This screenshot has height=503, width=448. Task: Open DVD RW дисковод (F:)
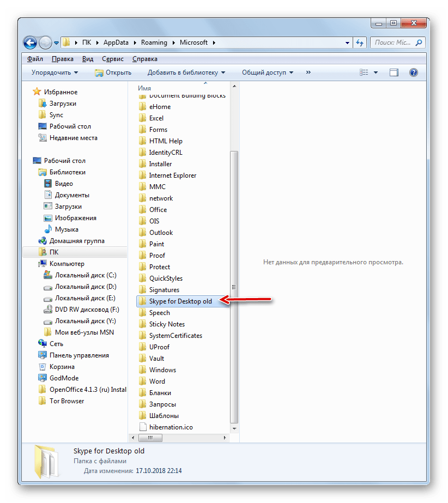point(81,310)
